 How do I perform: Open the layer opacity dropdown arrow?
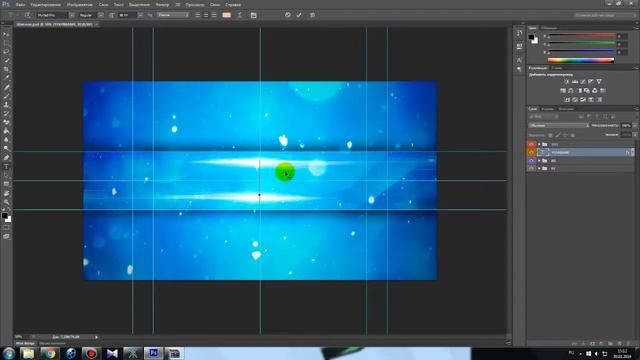pos(635,125)
